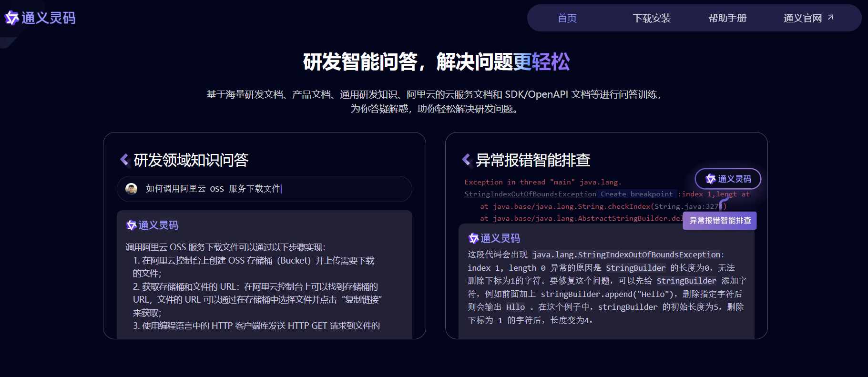Click the Exception in thread "main" line
This screenshot has width=868, height=377.
[543, 182]
